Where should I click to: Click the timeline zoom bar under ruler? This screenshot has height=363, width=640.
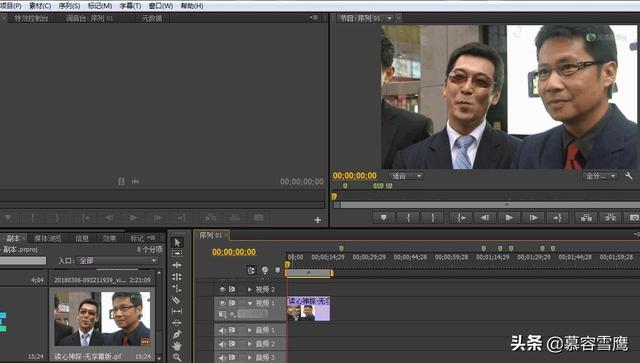point(309,272)
